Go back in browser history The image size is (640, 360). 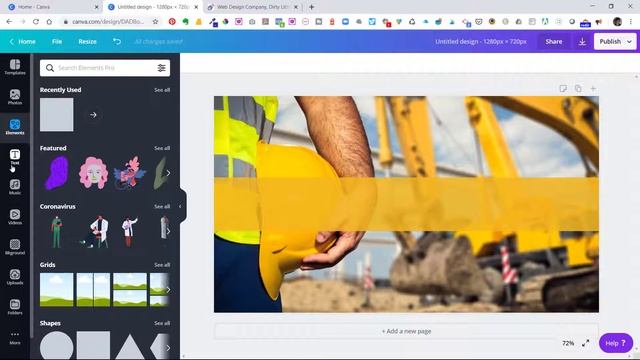point(9,22)
